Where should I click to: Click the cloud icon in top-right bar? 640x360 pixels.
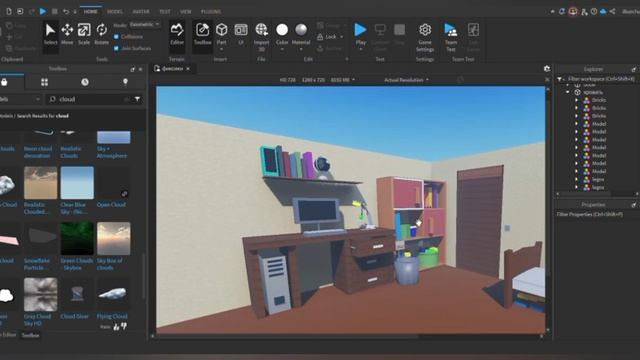pos(603,11)
